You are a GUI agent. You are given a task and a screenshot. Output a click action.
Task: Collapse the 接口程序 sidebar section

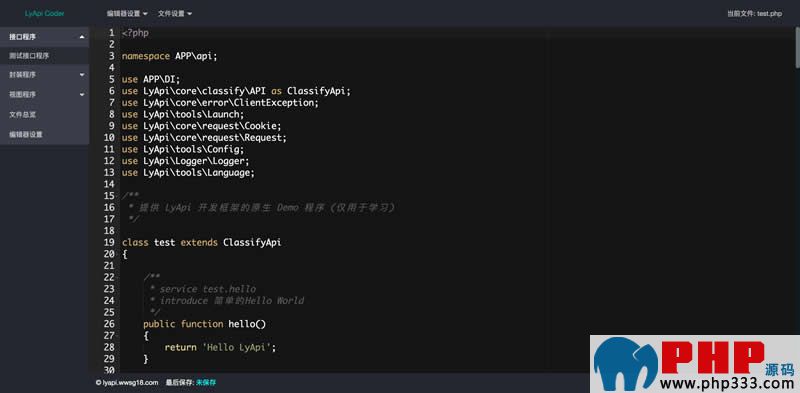pos(44,37)
